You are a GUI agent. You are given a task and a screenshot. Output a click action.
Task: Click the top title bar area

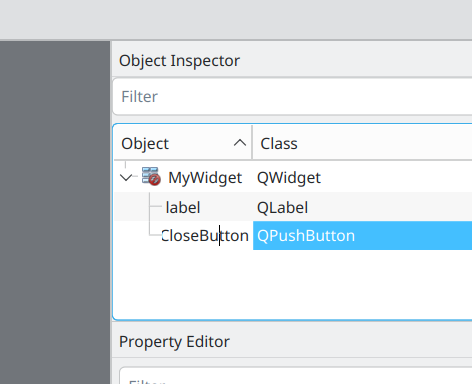point(236,19)
